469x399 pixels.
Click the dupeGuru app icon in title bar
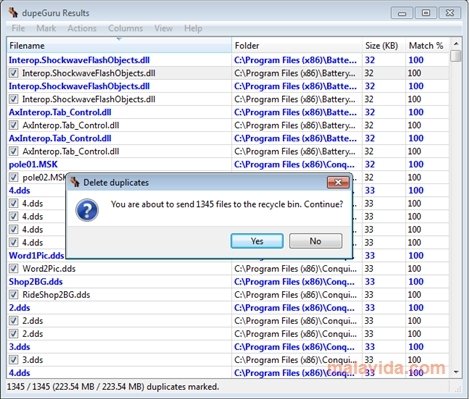point(14,13)
